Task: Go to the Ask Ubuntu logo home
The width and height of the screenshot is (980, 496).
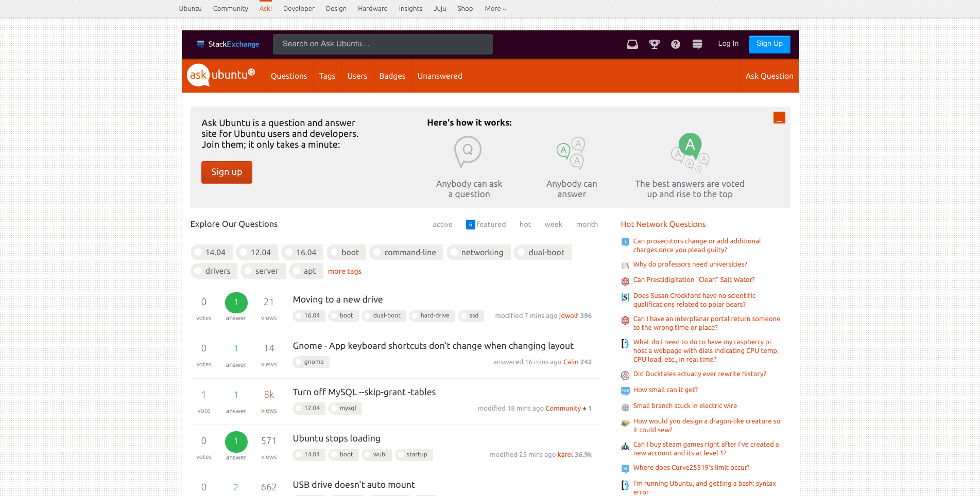Action: click(x=221, y=75)
